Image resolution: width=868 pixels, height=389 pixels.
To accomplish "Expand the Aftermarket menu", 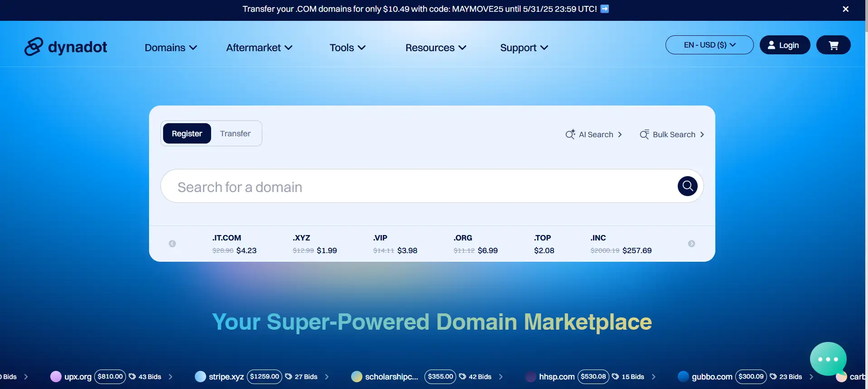I will (x=259, y=48).
